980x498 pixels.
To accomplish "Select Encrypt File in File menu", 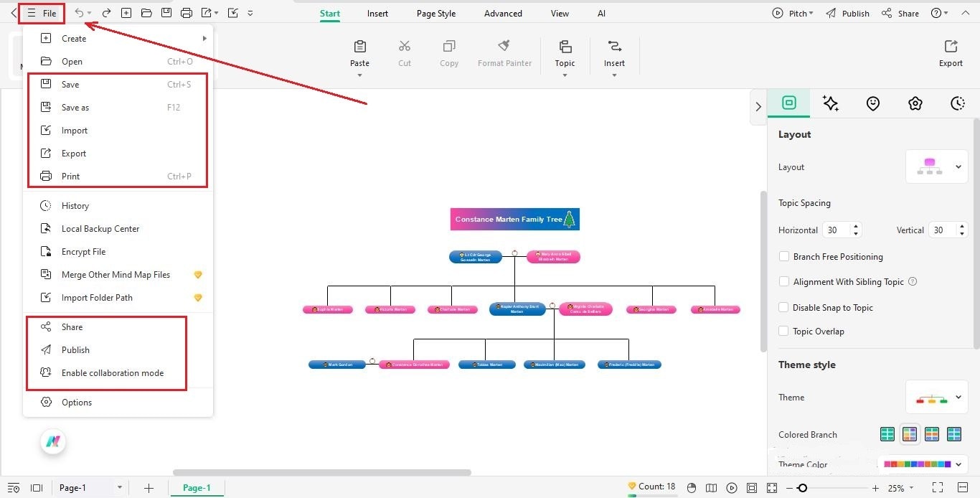I will [118, 252].
